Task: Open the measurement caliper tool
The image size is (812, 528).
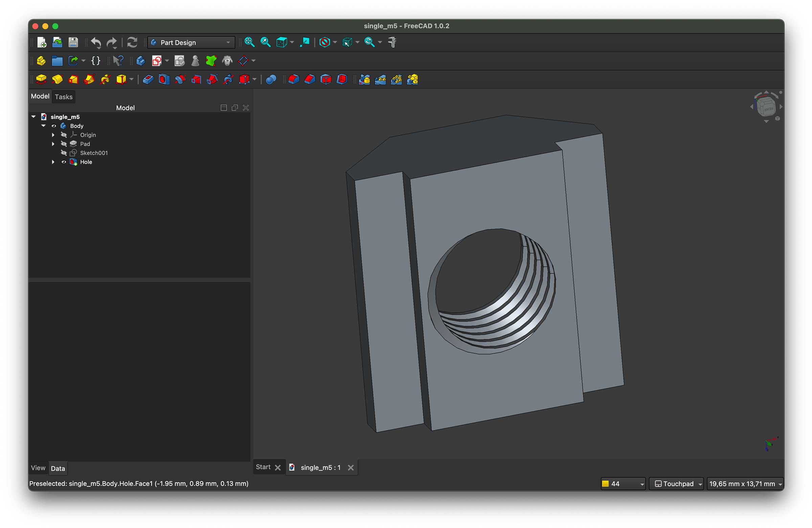Action: [392, 42]
